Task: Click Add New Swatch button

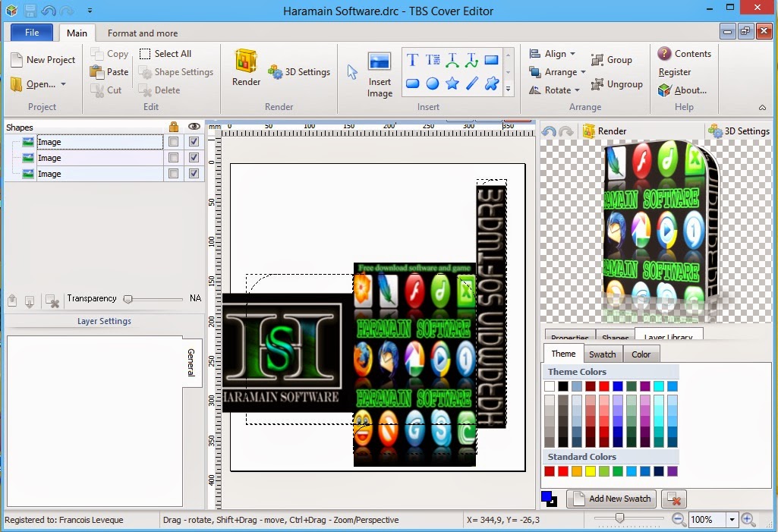Action: (x=611, y=499)
